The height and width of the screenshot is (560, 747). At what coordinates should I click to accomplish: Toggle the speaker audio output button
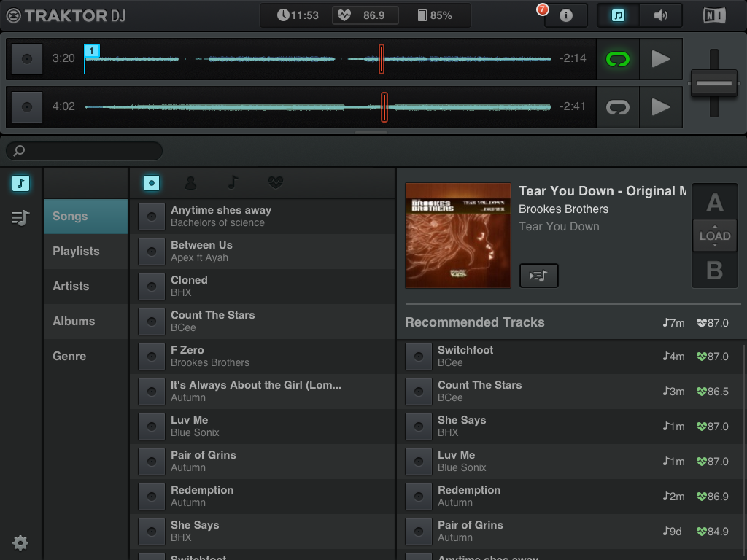pos(661,16)
